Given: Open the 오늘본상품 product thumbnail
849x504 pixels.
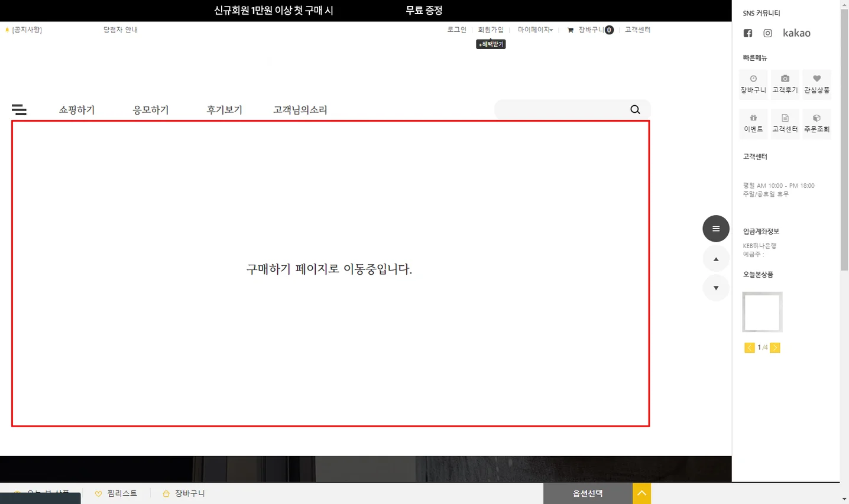Looking at the screenshot, I should click(762, 312).
